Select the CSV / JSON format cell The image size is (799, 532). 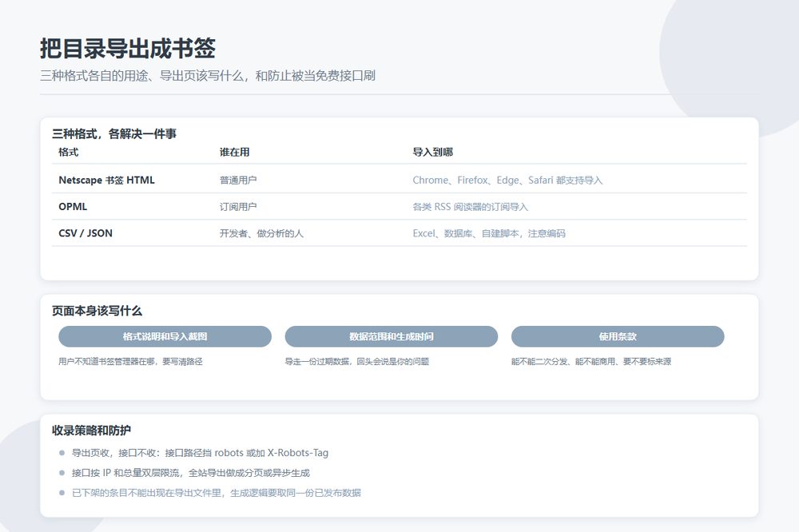[85, 233]
